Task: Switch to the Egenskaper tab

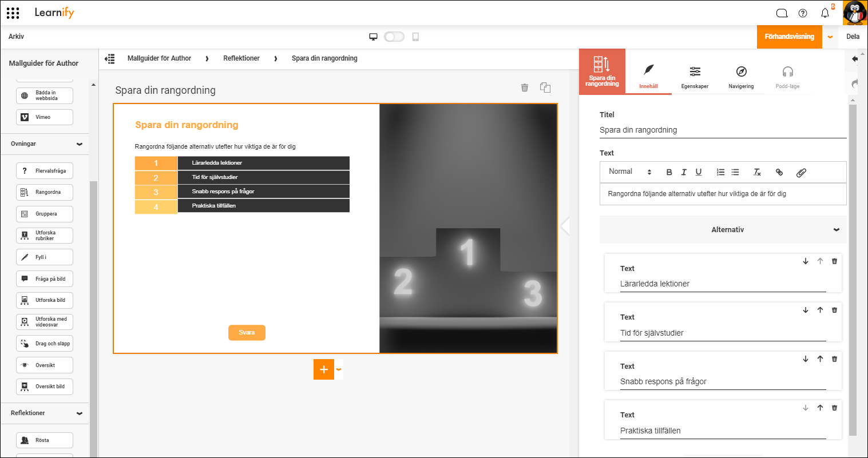Action: click(695, 77)
